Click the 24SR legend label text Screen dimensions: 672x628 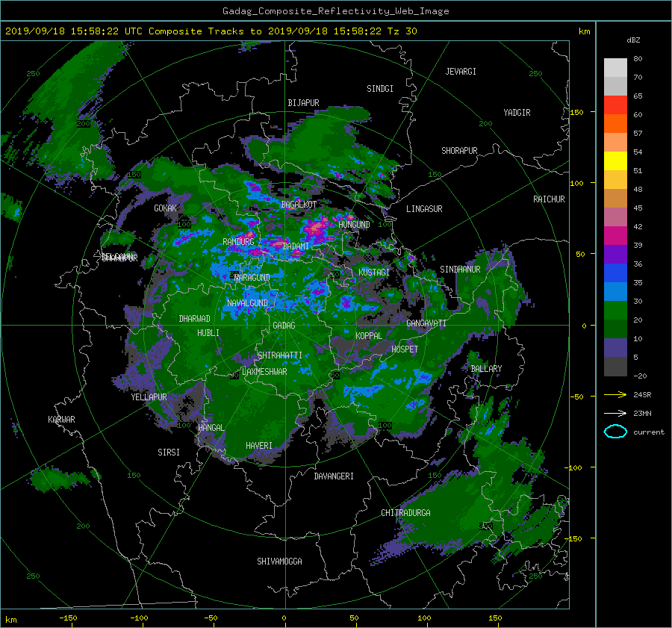[x=642, y=394]
